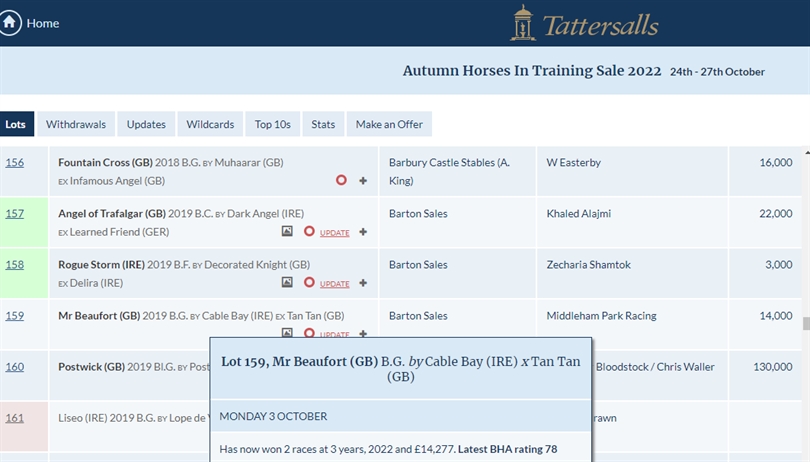Click price 3,000
The width and height of the screenshot is (810, 462).
tap(778, 265)
